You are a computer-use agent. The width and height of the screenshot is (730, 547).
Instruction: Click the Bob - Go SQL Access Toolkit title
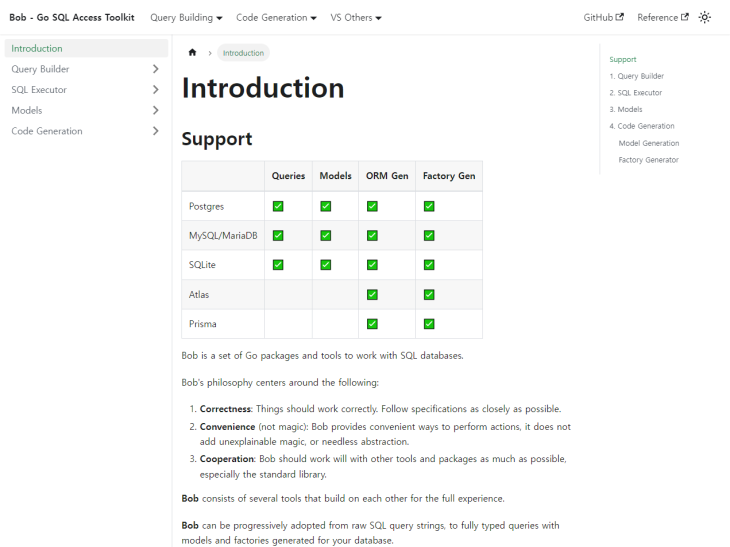(x=72, y=17)
